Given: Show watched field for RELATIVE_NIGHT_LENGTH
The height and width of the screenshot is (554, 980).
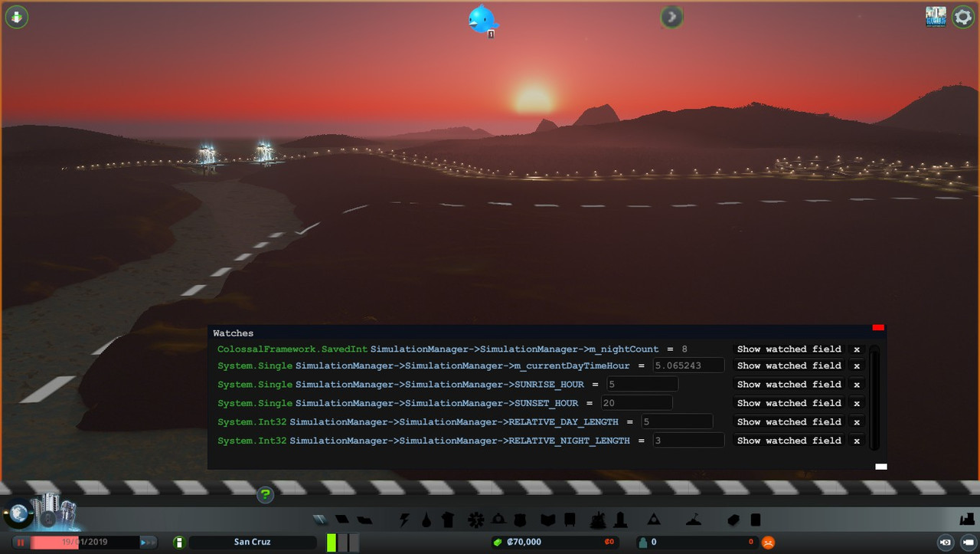Looking at the screenshot, I should [789, 441].
